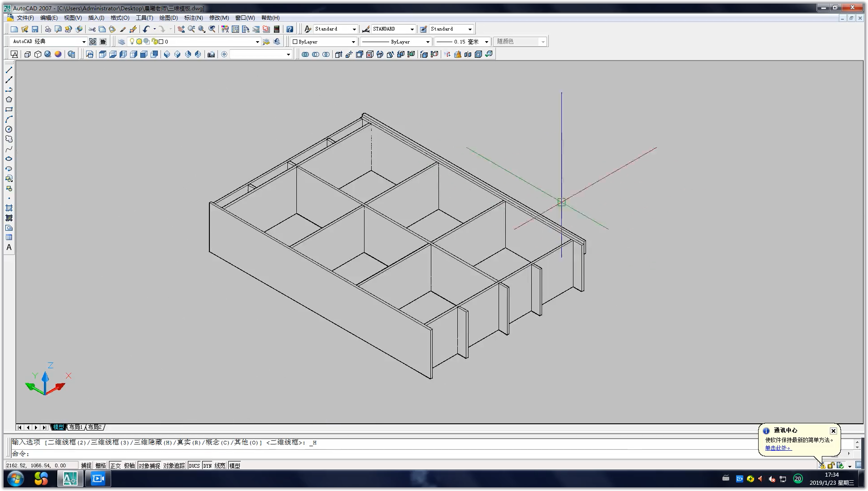Screen dimensions: 868x491
Task: Select the Arc drawing tool
Action: pos(9,119)
